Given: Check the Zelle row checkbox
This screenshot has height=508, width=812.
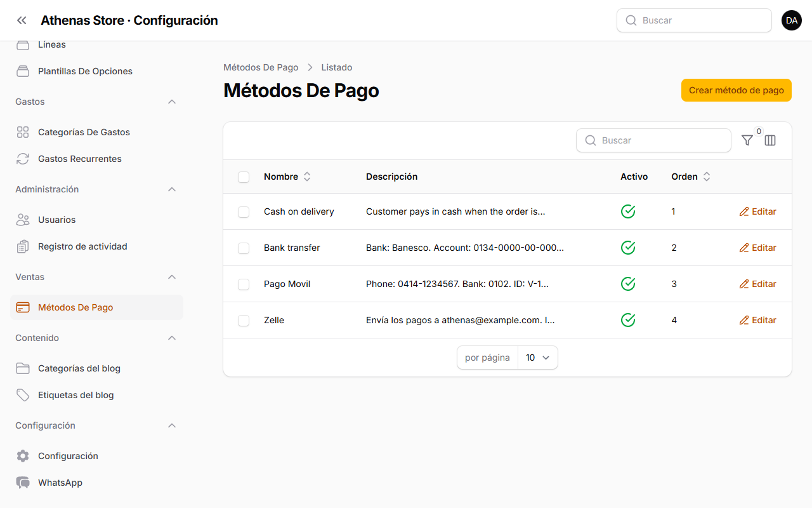Looking at the screenshot, I should point(244,321).
